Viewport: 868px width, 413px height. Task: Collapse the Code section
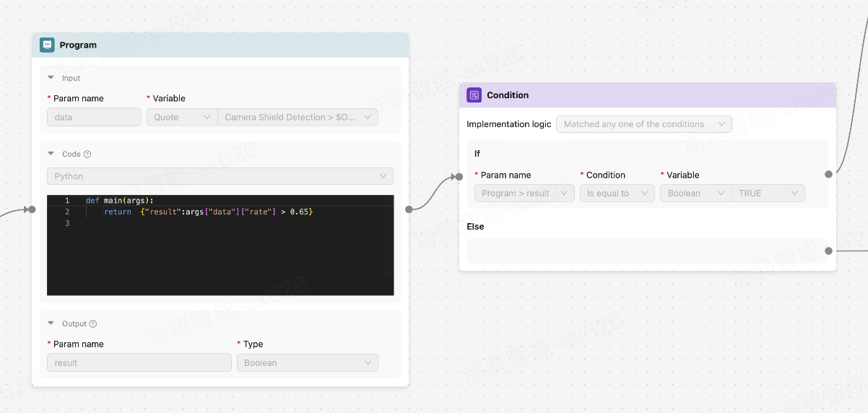pyautogui.click(x=51, y=154)
